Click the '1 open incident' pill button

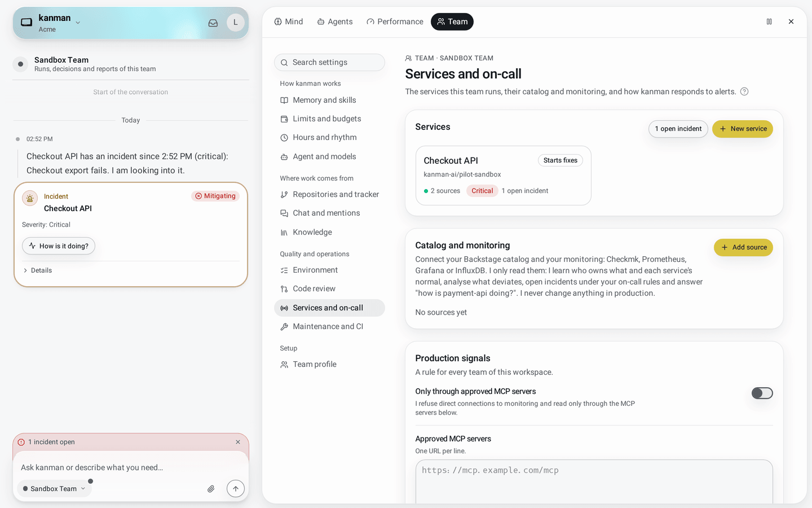tap(678, 129)
